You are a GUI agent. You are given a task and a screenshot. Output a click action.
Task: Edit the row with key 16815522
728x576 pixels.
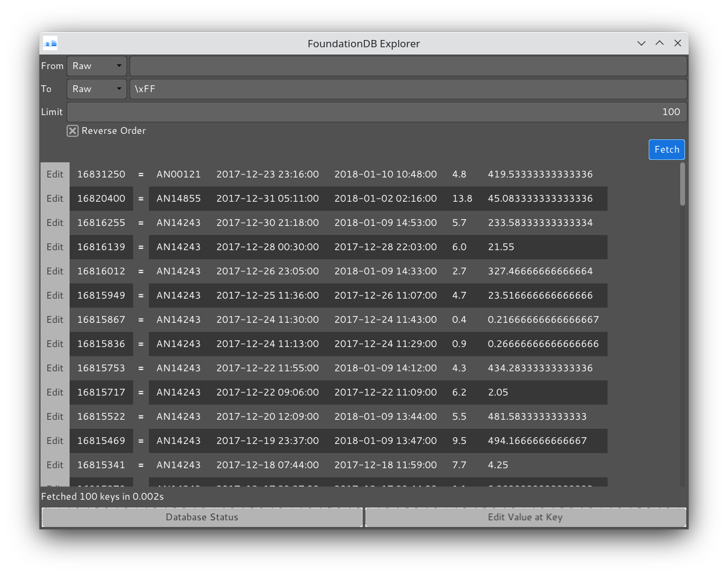pos(55,417)
